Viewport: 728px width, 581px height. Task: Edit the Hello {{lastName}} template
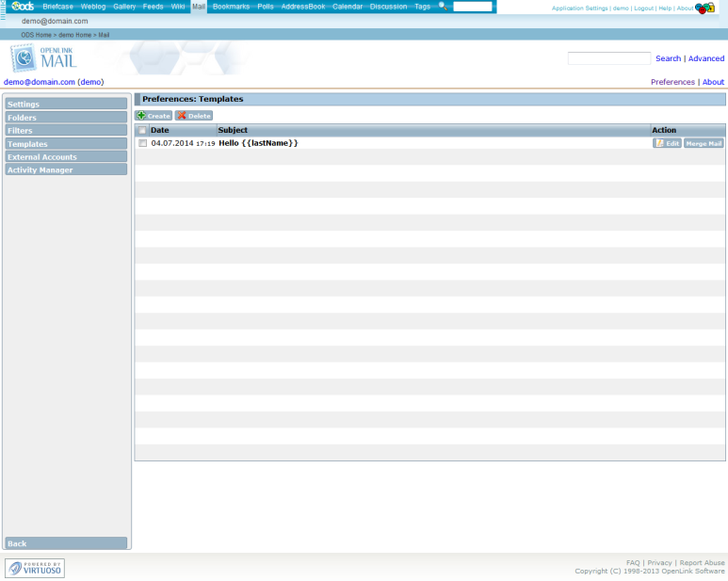tap(667, 143)
